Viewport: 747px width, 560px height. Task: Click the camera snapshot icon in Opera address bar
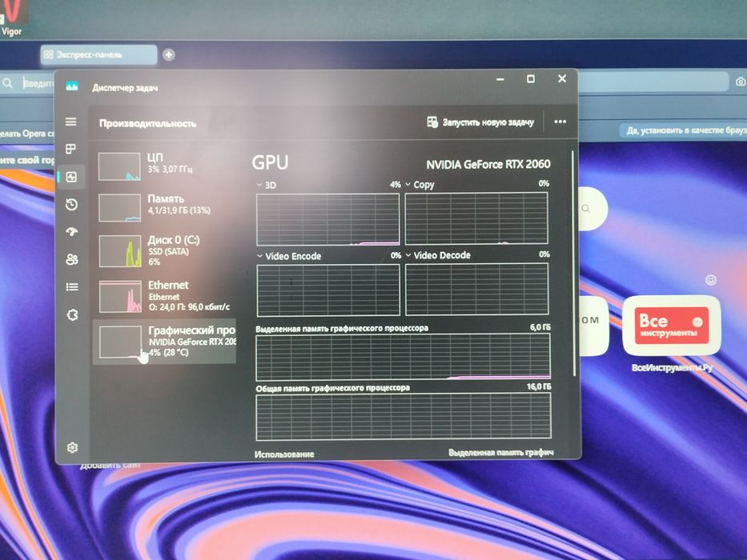(x=741, y=82)
